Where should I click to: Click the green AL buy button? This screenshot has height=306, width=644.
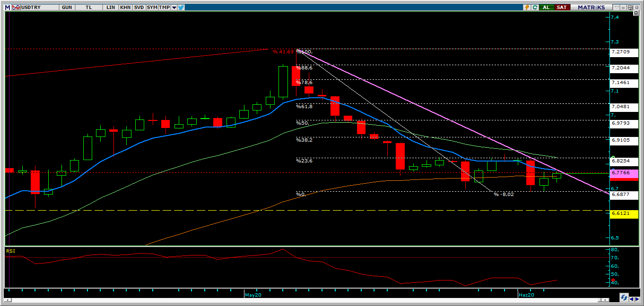(x=546, y=7)
